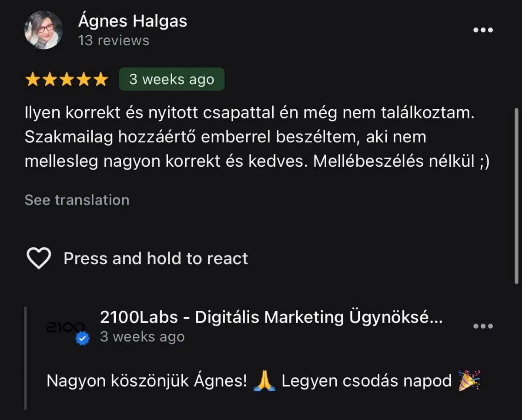Click the gray "3 weeks ago" reply timestamp
The width and height of the screenshot is (522, 420).
[142, 337]
